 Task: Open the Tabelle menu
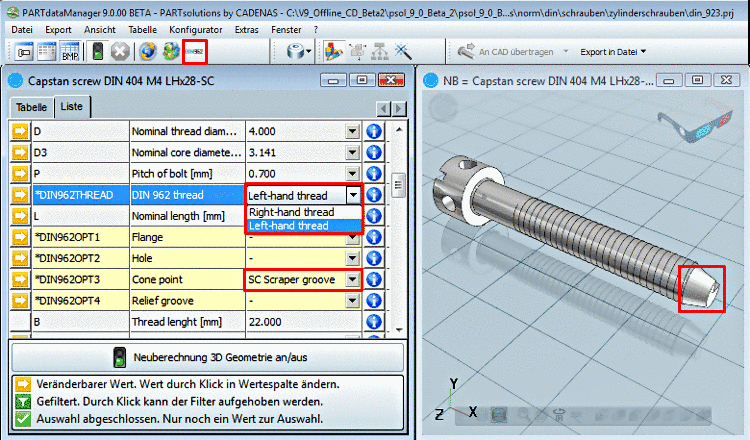(x=143, y=30)
